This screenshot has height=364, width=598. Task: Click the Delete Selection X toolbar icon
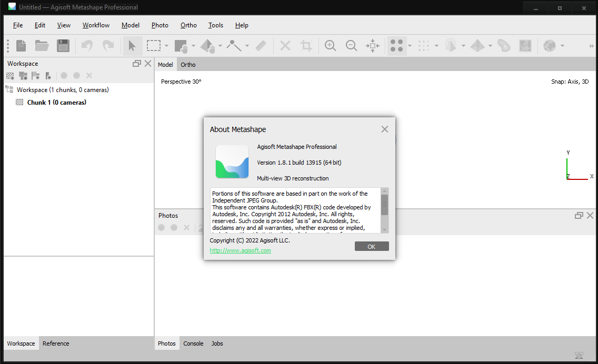tap(285, 46)
